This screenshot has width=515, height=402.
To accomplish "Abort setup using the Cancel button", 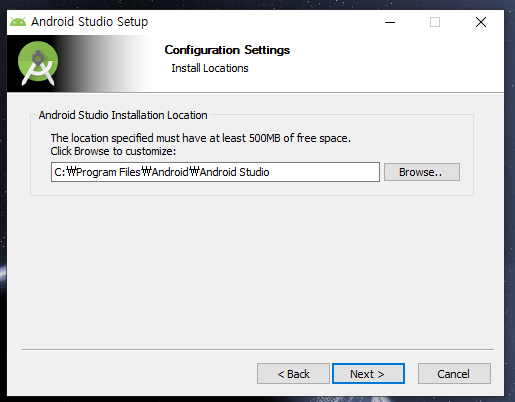I will tap(454, 374).
